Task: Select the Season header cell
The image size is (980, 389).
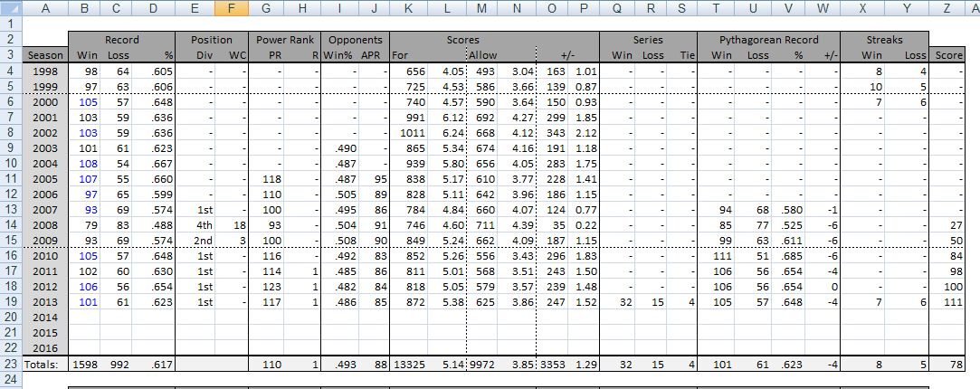Action: (x=45, y=55)
